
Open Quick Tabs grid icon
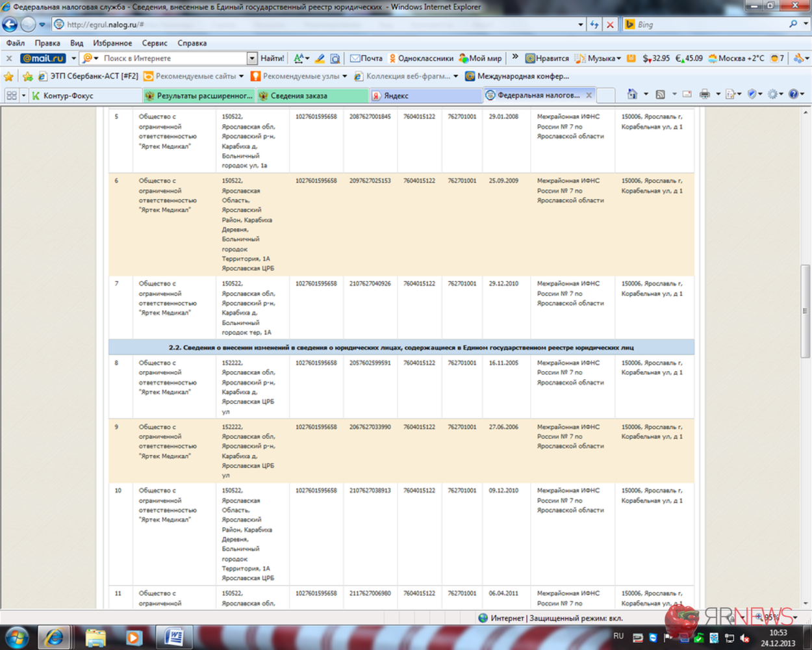coord(11,96)
